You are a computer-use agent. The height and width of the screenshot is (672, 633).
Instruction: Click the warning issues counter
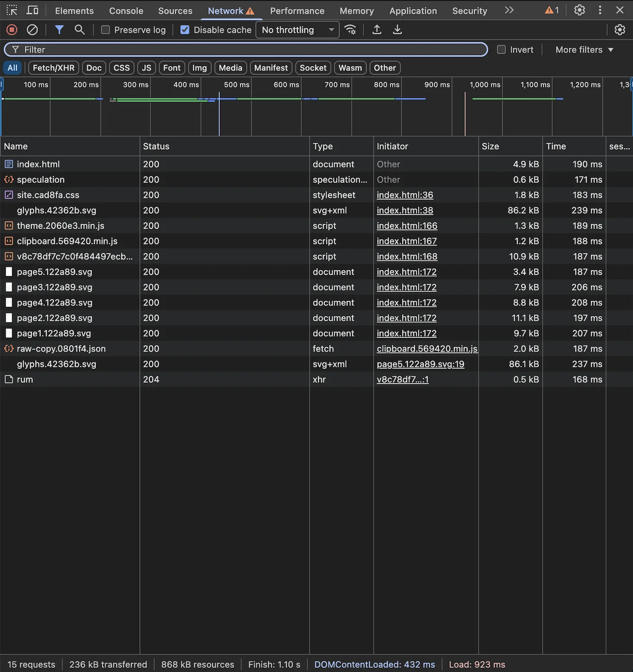coord(552,10)
